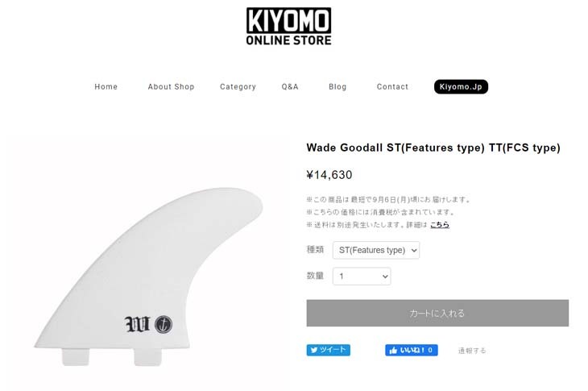Open the About Shop page
Viewport: 588px width, 391px height.
point(171,87)
